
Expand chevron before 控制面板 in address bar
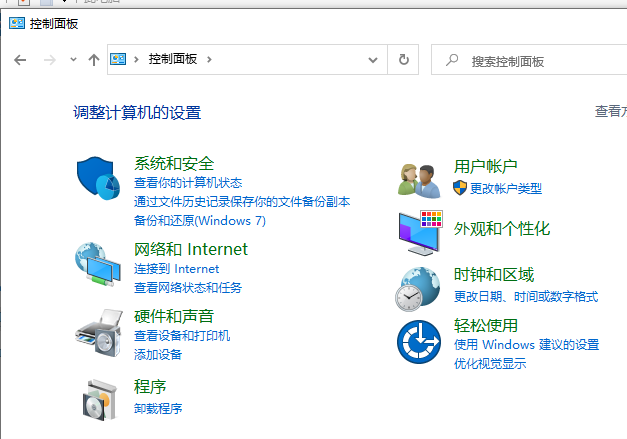pyautogui.click(x=136, y=60)
